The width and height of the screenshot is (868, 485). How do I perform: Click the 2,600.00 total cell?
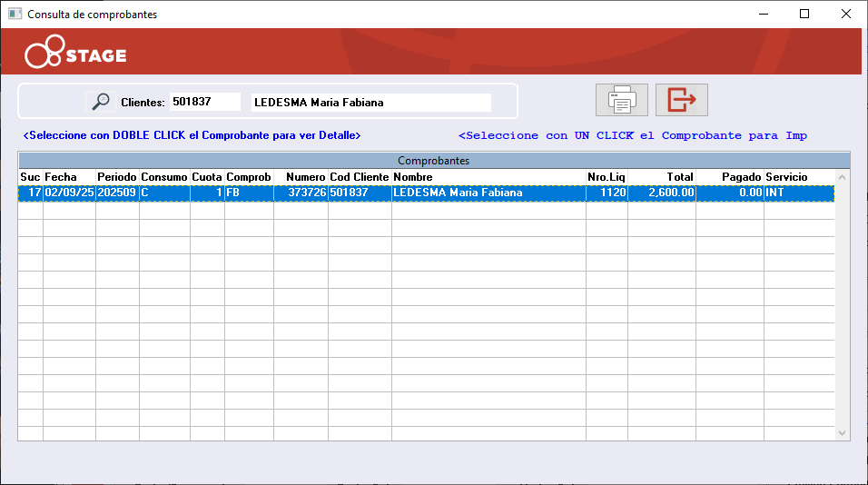click(x=662, y=193)
